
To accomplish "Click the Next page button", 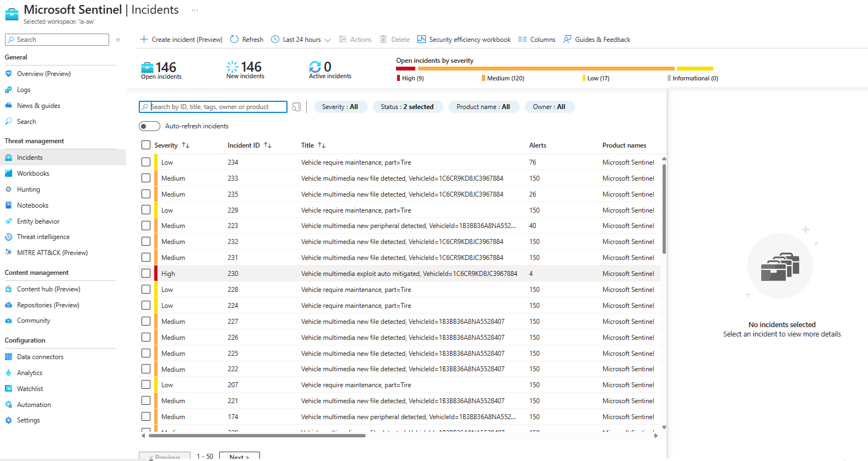I will pyautogui.click(x=239, y=456).
